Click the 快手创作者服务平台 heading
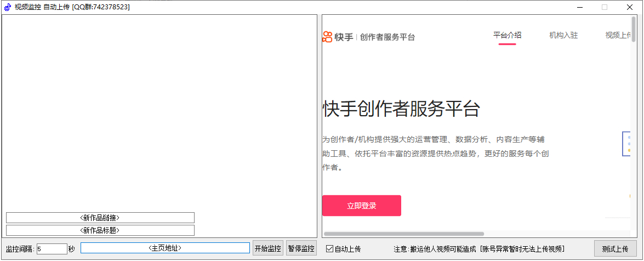Image resolution: width=644 pixels, height=261 pixels. pyautogui.click(x=401, y=109)
